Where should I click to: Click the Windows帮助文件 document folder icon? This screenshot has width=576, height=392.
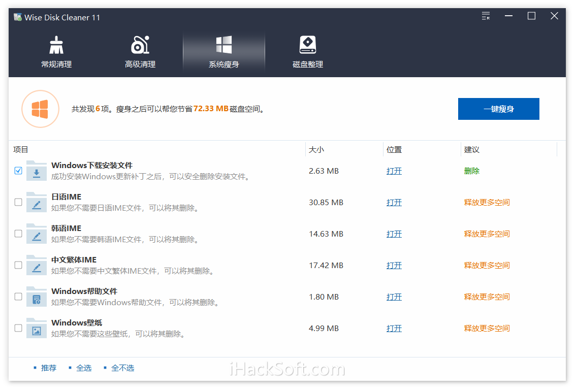(x=37, y=297)
